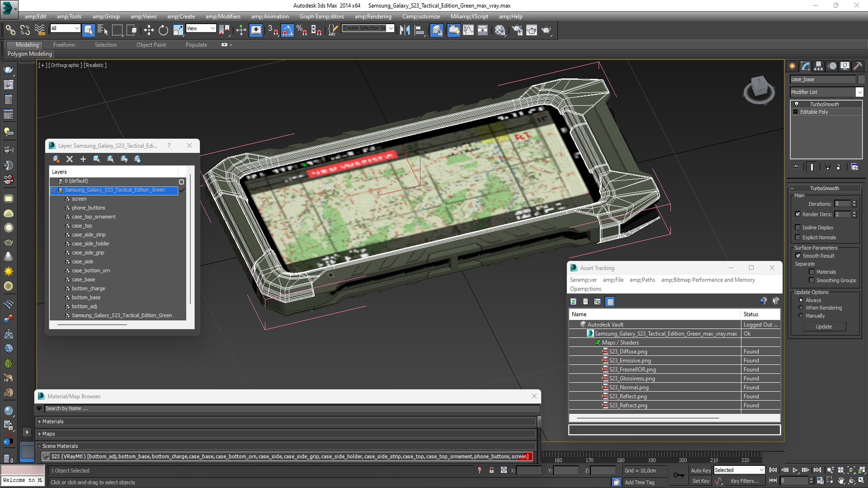Choose the Select and Move tool
The image size is (868, 488).
(149, 30)
